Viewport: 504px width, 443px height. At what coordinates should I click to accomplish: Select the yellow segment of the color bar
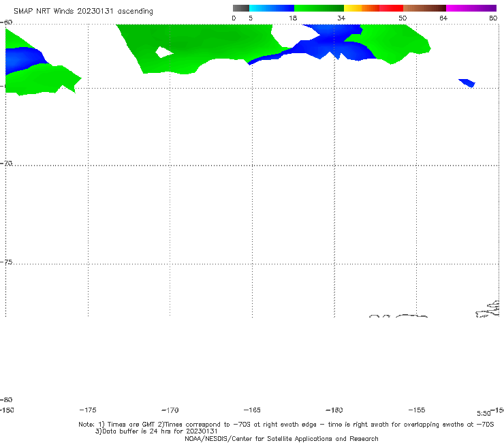point(353,8)
